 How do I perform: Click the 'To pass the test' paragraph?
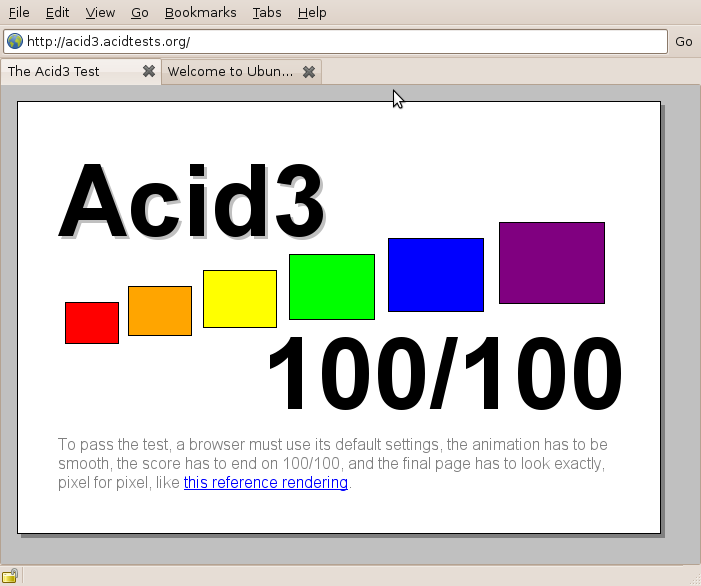pyautogui.click(x=333, y=464)
